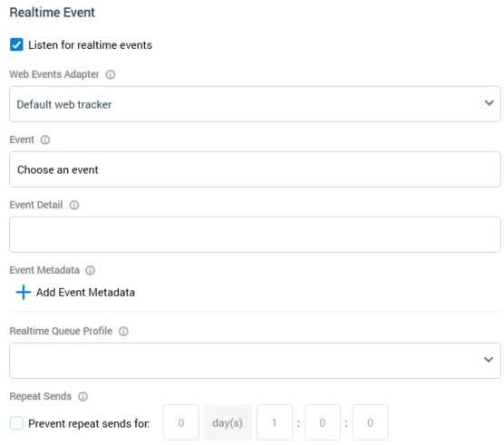Uncheck Listen for realtime events checkbox
The image size is (504, 445).
point(16,44)
